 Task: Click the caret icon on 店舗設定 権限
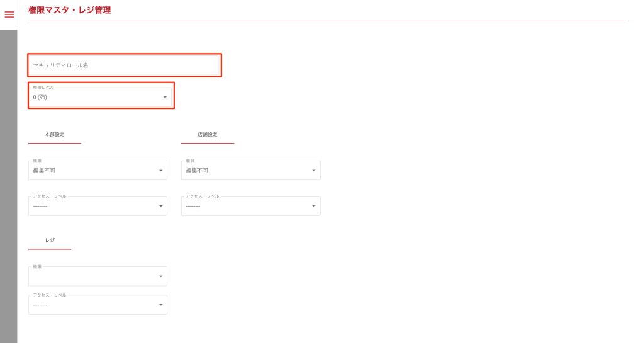tap(314, 171)
